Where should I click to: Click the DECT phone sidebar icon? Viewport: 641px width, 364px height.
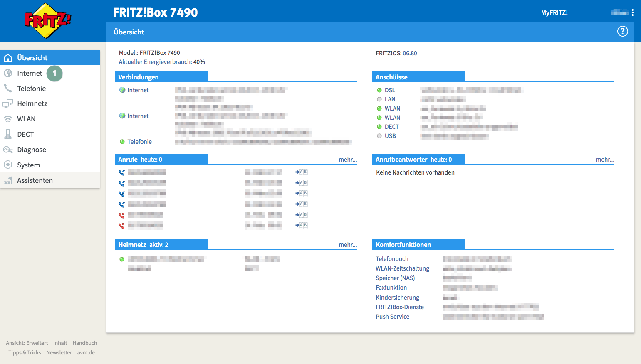click(8, 134)
